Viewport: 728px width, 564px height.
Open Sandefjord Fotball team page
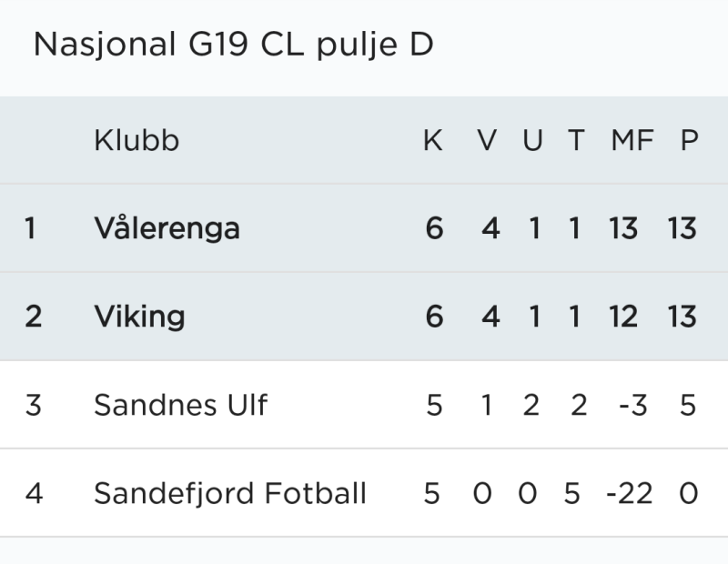(230, 493)
